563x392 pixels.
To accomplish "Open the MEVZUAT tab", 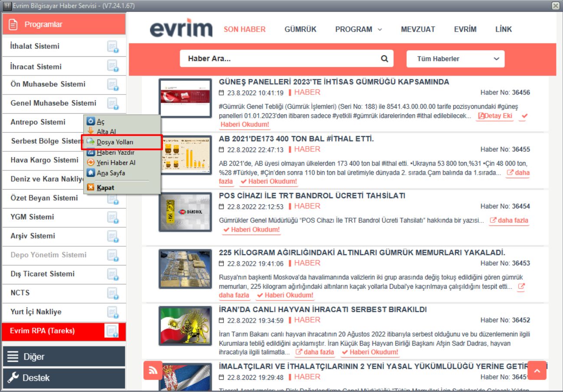I will point(418,29).
